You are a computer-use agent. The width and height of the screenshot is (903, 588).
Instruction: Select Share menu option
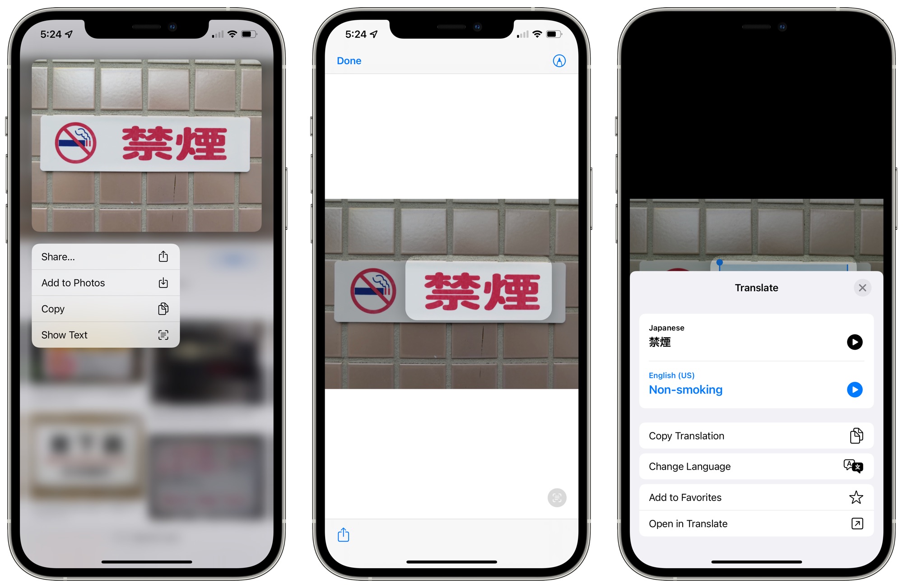pos(102,257)
